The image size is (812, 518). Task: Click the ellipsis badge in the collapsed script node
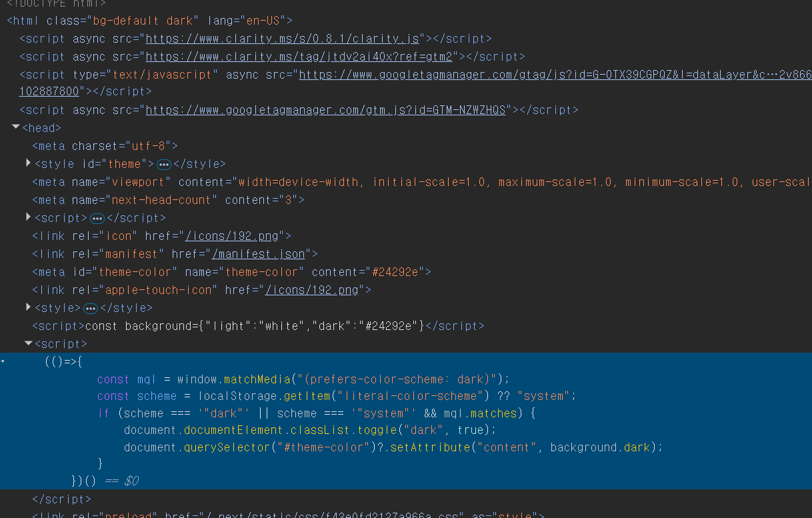pyautogui.click(x=97, y=218)
